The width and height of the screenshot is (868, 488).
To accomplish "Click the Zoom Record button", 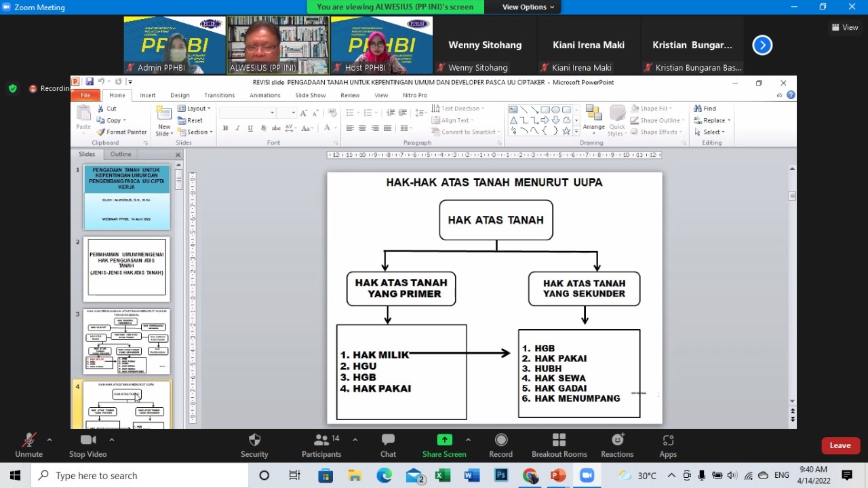I will click(501, 445).
